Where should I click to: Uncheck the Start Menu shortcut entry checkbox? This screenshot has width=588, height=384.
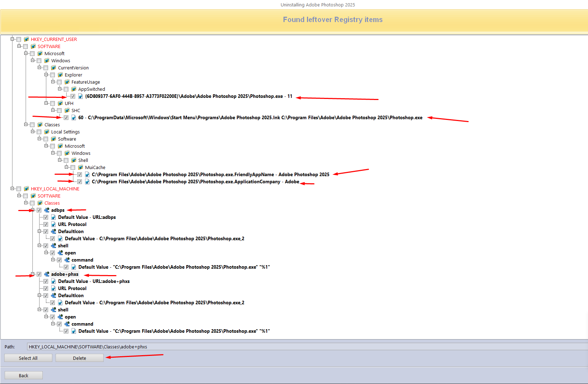pos(66,117)
